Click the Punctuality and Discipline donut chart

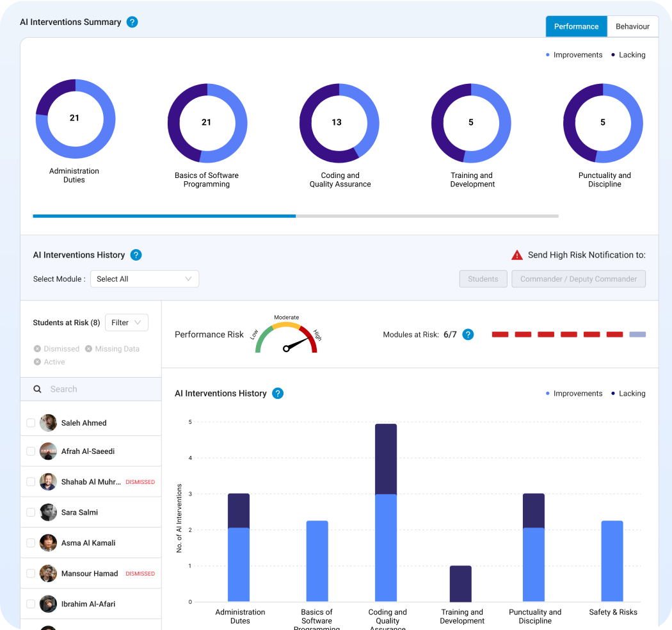tap(603, 123)
